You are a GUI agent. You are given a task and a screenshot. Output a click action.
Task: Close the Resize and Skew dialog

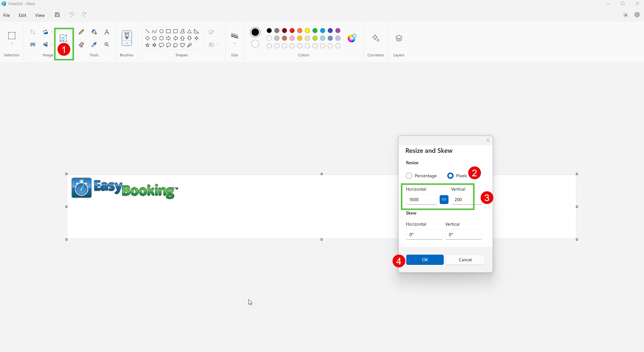(x=488, y=140)
